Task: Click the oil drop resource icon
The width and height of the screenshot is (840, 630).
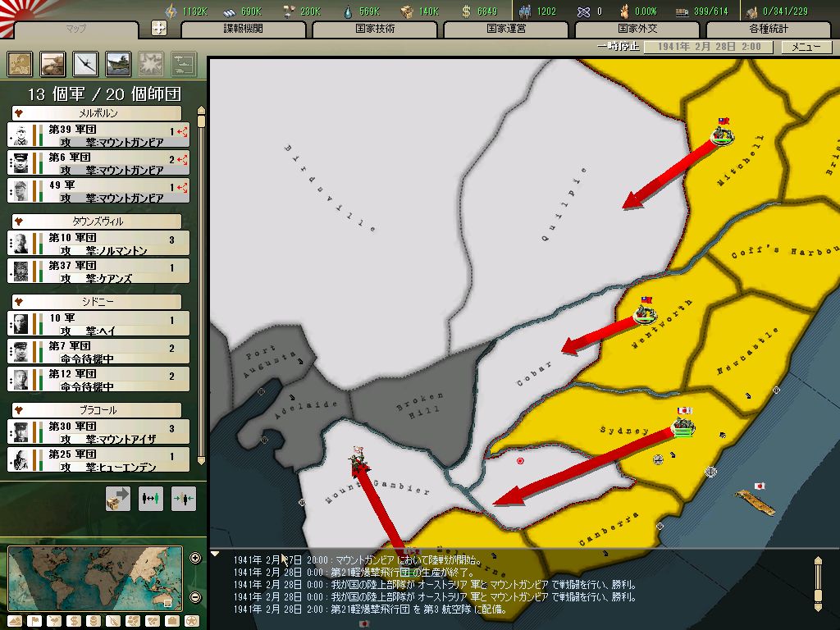Action: pos(348,11)
